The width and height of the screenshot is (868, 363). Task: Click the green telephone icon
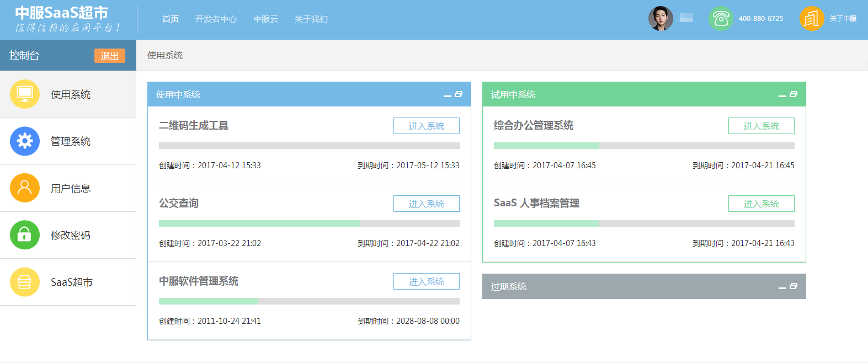point(721,19)
